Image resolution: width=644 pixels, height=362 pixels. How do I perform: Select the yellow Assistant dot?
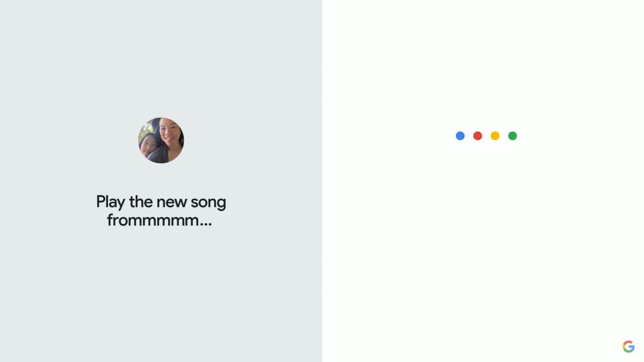click(x=495, y=136)
